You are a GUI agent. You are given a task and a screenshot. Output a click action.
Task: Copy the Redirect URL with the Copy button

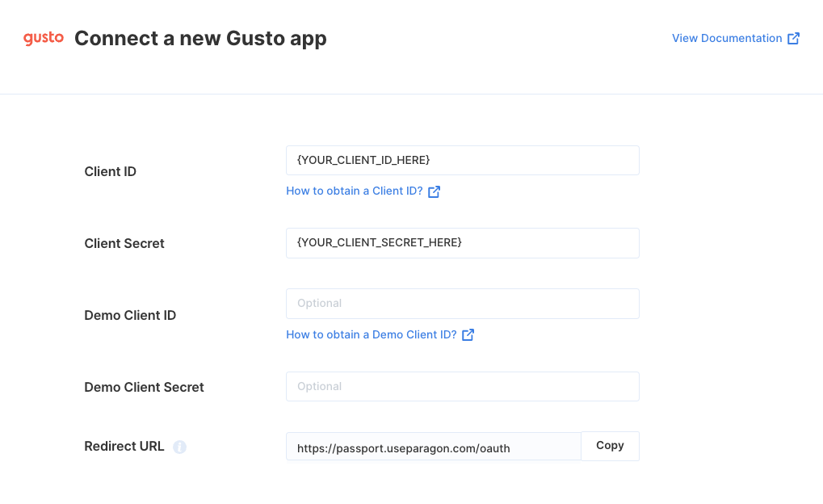tap(610, 446)
